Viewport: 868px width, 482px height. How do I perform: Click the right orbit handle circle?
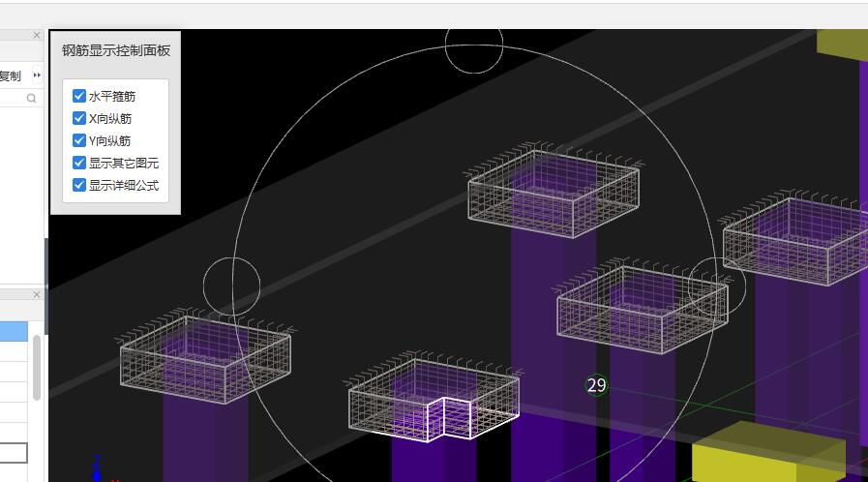coord(717,286)
